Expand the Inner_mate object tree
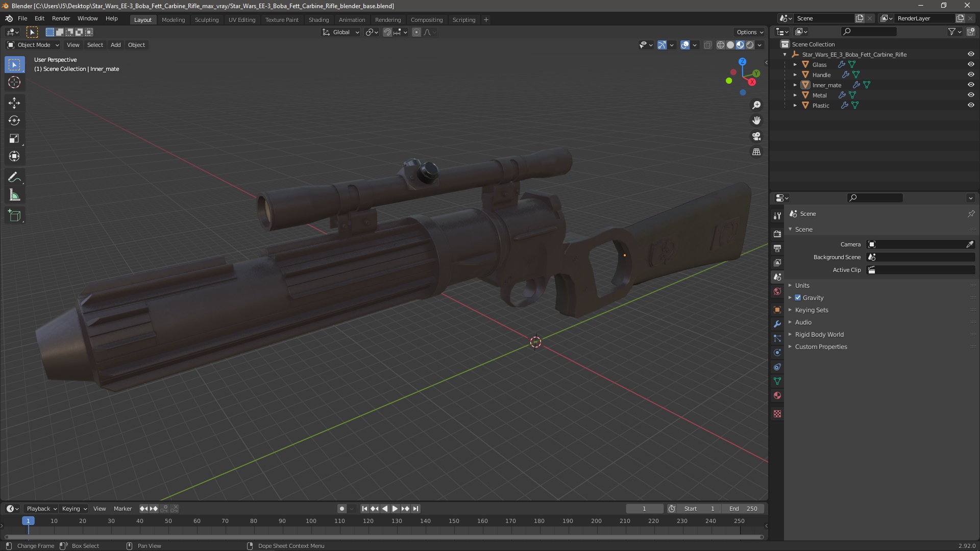The height and width of the screenshot is (551, 980). [x=795, y=85]
